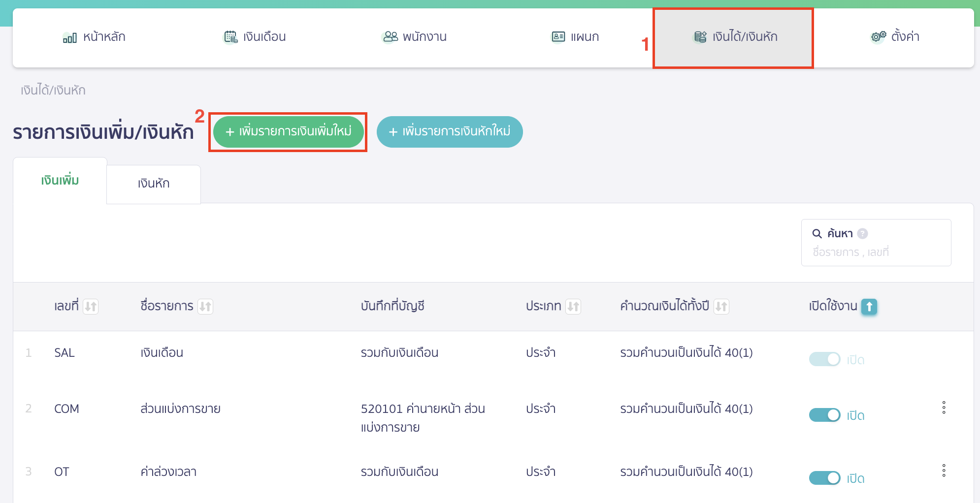This screenshot has width=980, height=503.
Task: Click the ค้นหา search input field
Action: point(876,252)
